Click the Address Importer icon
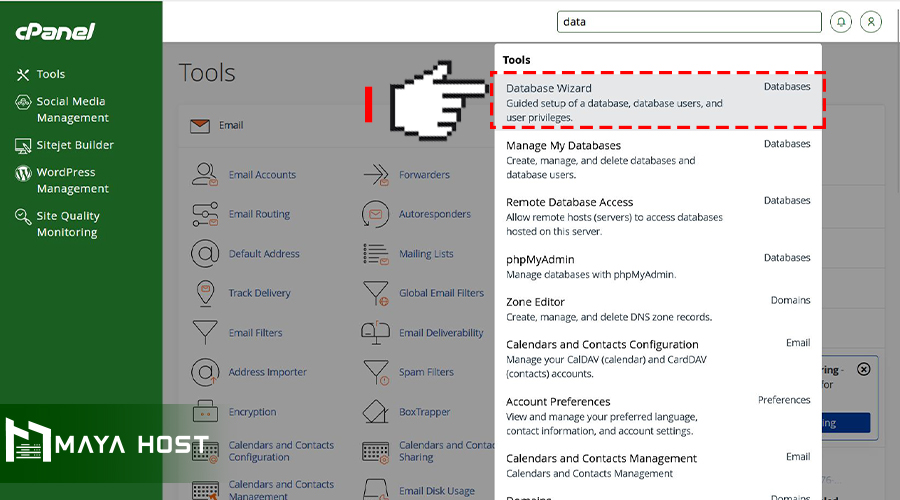The width and height of the screenshot is (900, 500). coord(205,372)
